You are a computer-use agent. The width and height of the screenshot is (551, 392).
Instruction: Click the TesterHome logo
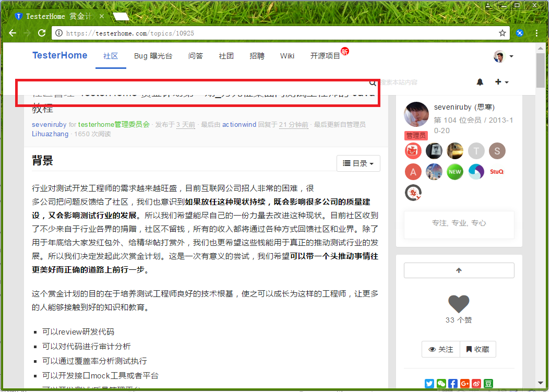59,55
